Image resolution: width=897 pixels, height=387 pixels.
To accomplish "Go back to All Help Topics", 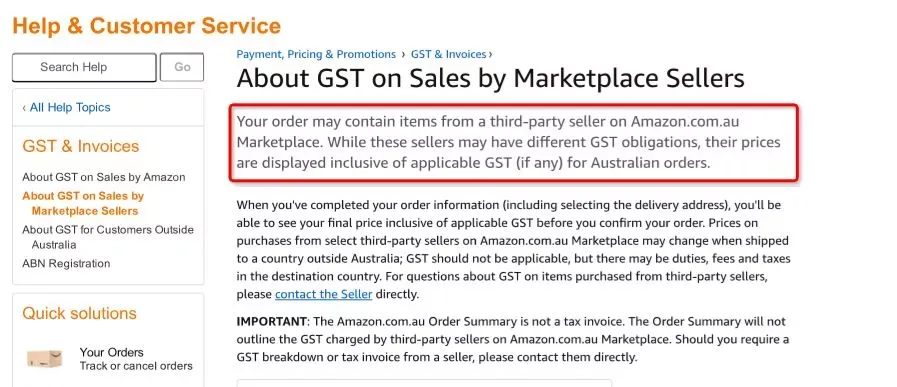I will [66, 108].
